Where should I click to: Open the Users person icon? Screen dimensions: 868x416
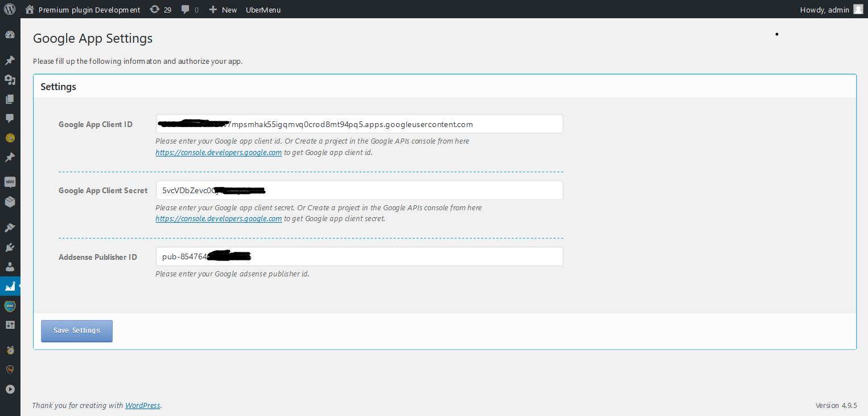[10, 266]
